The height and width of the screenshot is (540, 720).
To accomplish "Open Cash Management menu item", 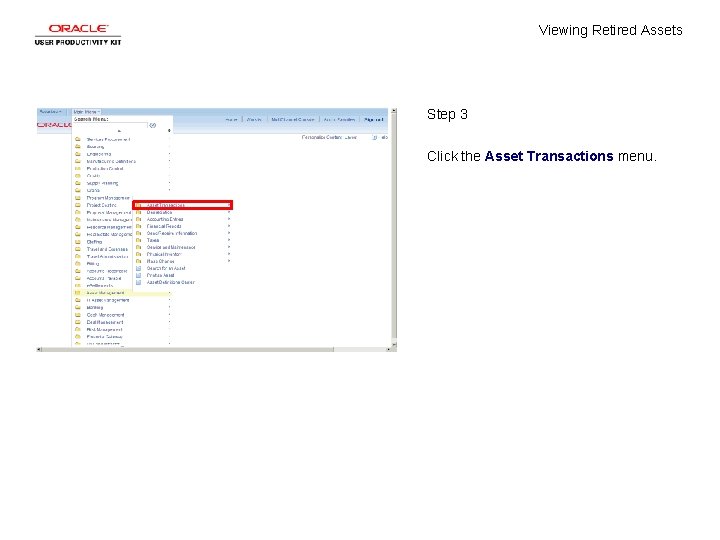I will tap(105, 315).
